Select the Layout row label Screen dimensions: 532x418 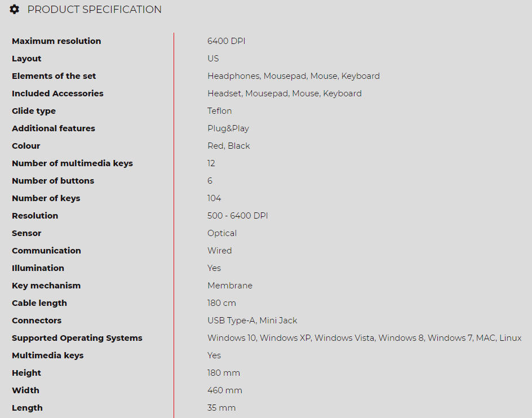coord(26,59)
